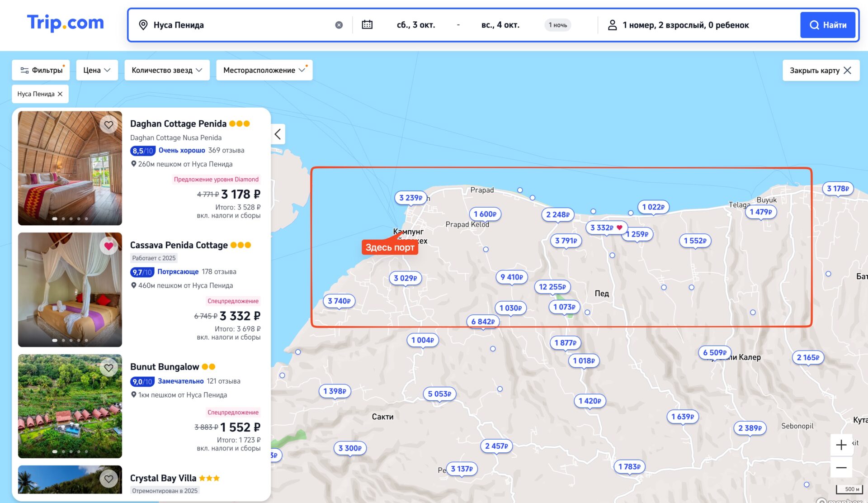The height and width of the screenshot is (503, 868).
Task: Collapse the hotel list panel arrow
Action: click(x=278, y=134)
